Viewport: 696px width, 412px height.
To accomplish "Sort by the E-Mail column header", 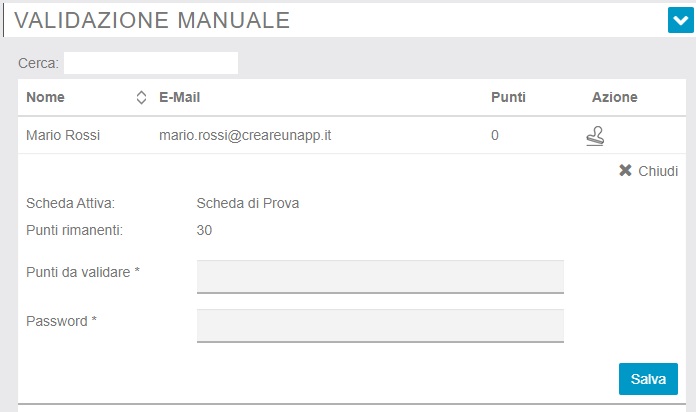I will (181, 98).
